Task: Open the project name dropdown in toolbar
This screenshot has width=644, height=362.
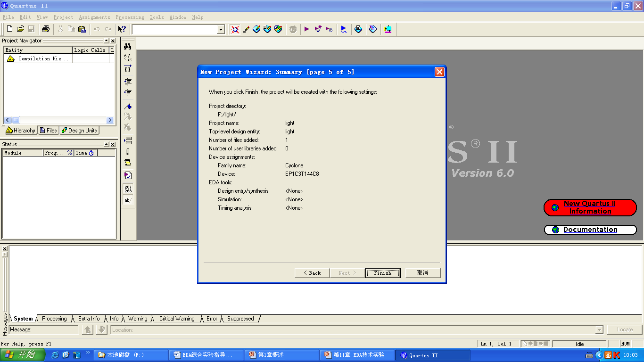Action: point(221,30)
